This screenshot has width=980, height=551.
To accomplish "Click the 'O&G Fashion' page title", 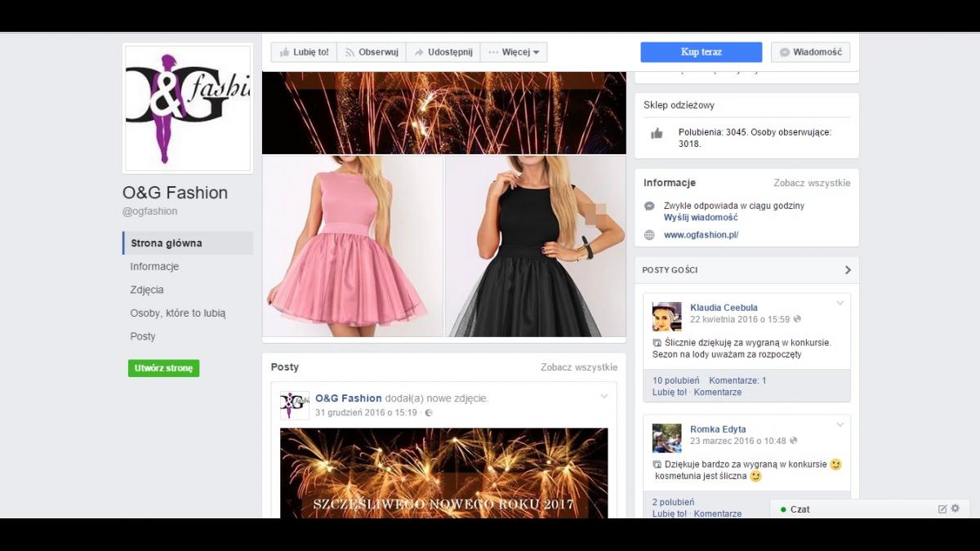I will tap(176, 193).
